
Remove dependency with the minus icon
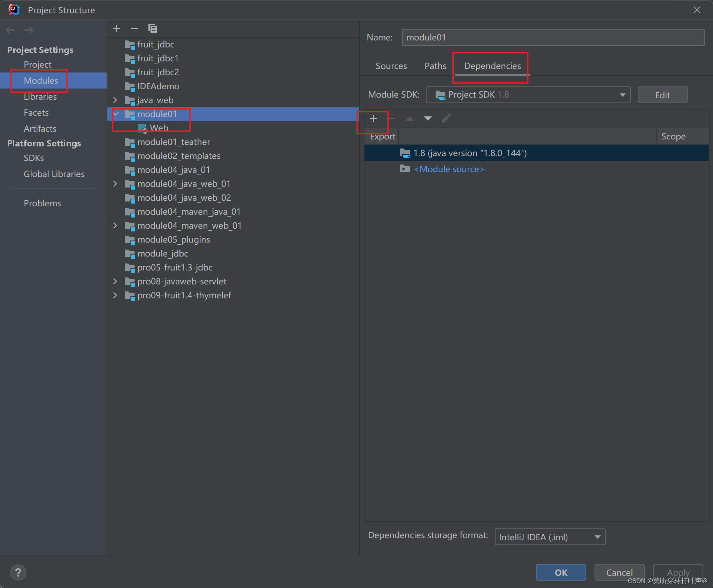coord(392,119)
